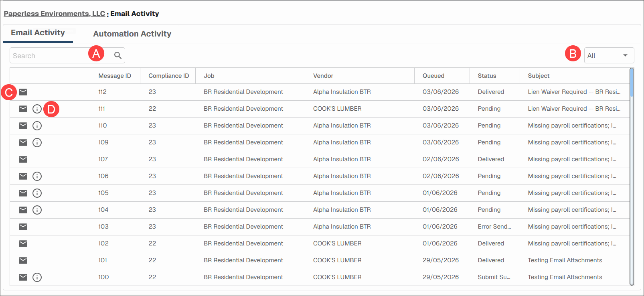Viewport: 644px width, 296px height.
Task: Sort by Compliance ID column header
Action: (x=168, y=76)
